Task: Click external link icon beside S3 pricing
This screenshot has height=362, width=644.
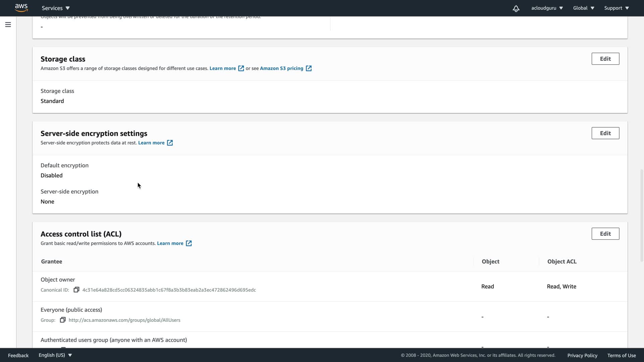Action: click(x=309, y=68)
